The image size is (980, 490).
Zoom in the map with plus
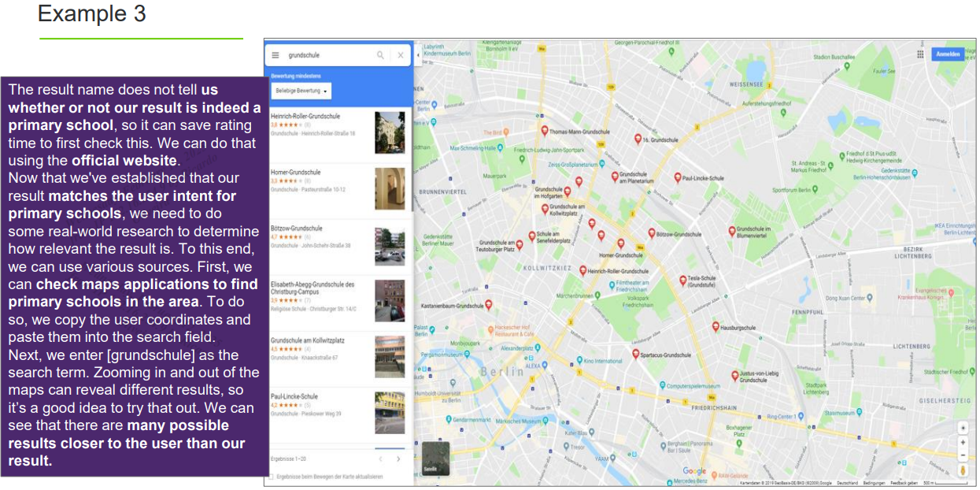coord(961,443)
